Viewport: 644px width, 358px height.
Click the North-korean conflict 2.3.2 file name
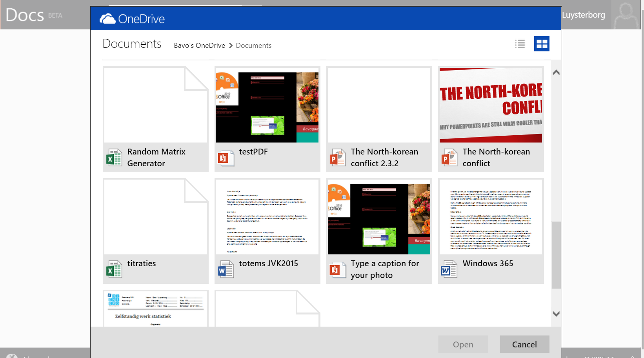pyautogui.click(x=384, y=158)
